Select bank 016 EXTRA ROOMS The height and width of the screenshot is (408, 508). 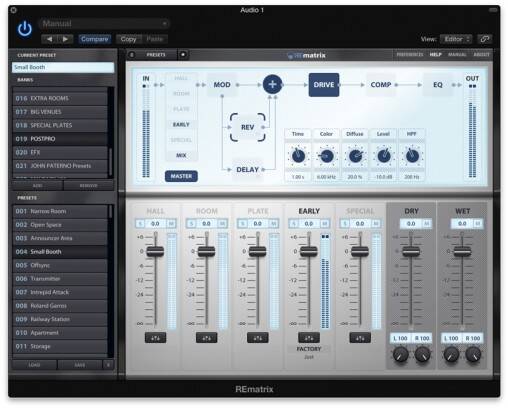click(x=60, y=98)
